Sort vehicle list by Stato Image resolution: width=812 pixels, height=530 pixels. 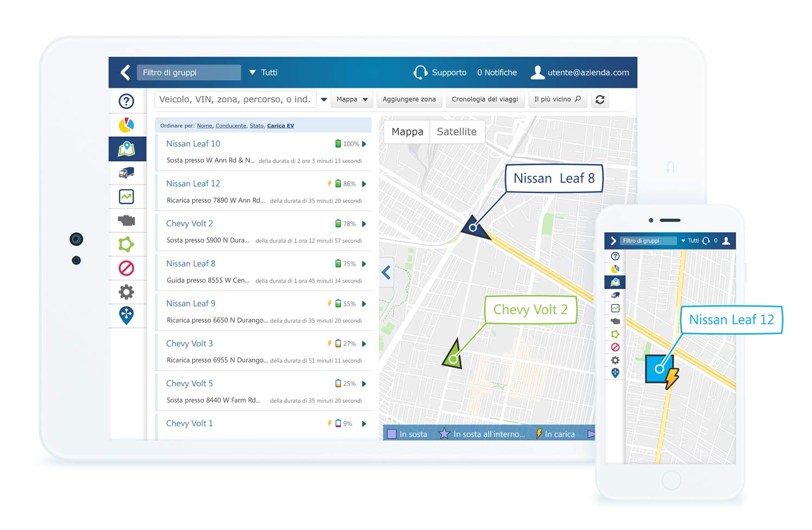point(257,125)
